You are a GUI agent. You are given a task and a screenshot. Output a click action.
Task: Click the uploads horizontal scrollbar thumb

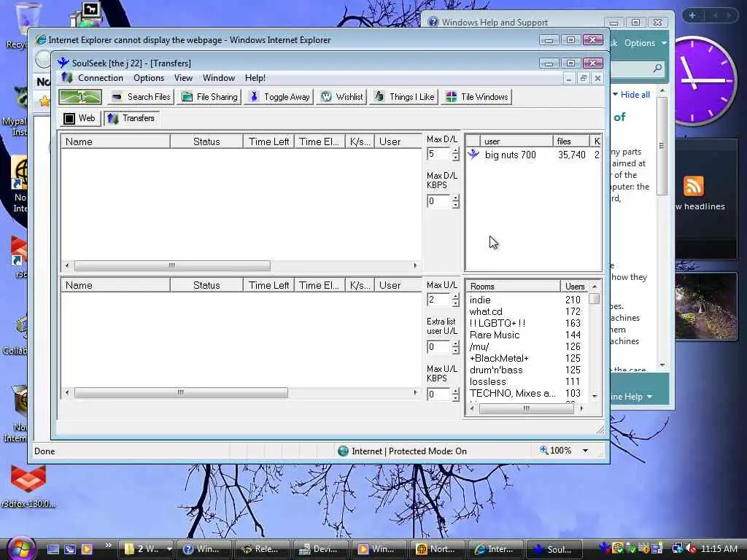coord(181,393)
